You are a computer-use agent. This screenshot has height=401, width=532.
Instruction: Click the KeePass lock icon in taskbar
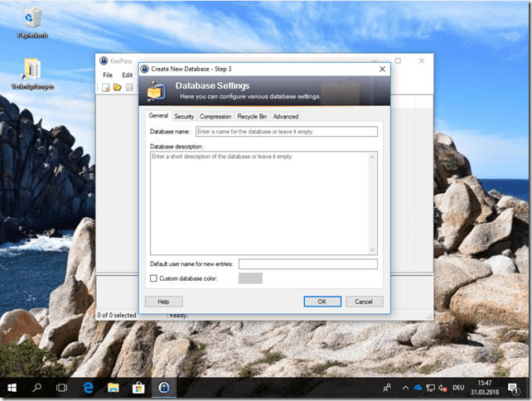coord(164,387)
